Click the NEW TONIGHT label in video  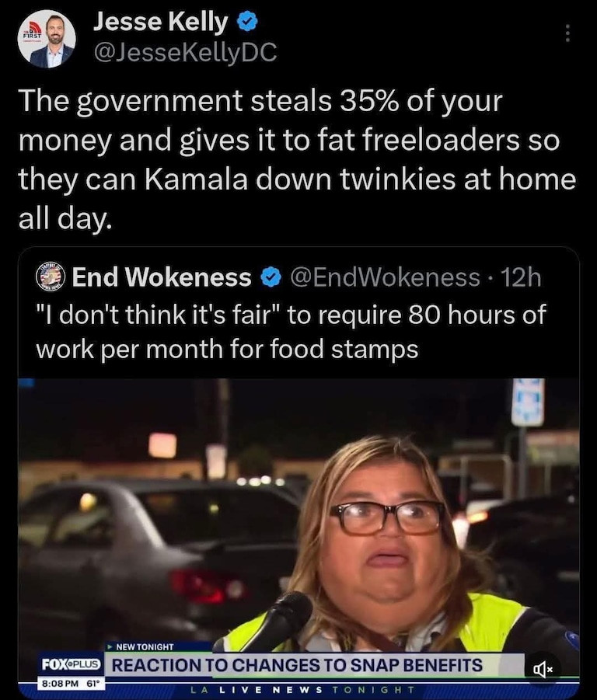click(x=141, y=646)
